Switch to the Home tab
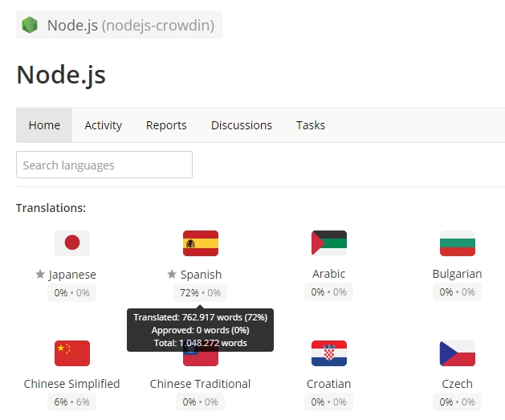The height and width of the screenshot is (420, 505). click(44, 125)
